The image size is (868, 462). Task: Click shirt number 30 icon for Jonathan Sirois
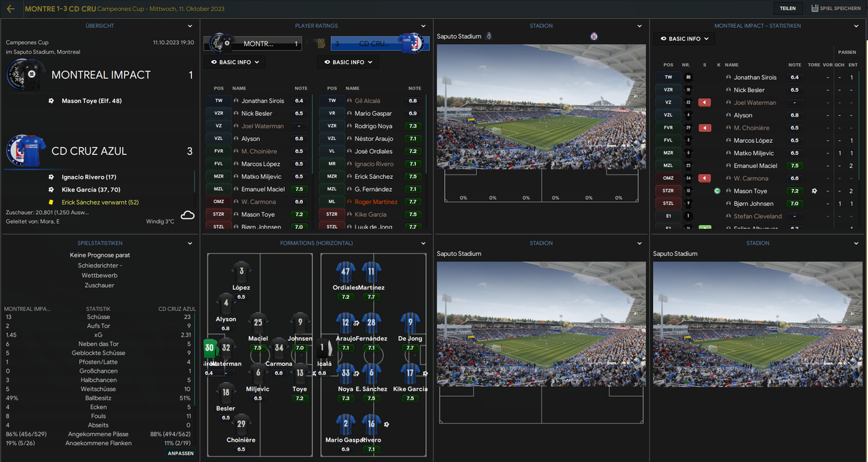click(688, 77)
